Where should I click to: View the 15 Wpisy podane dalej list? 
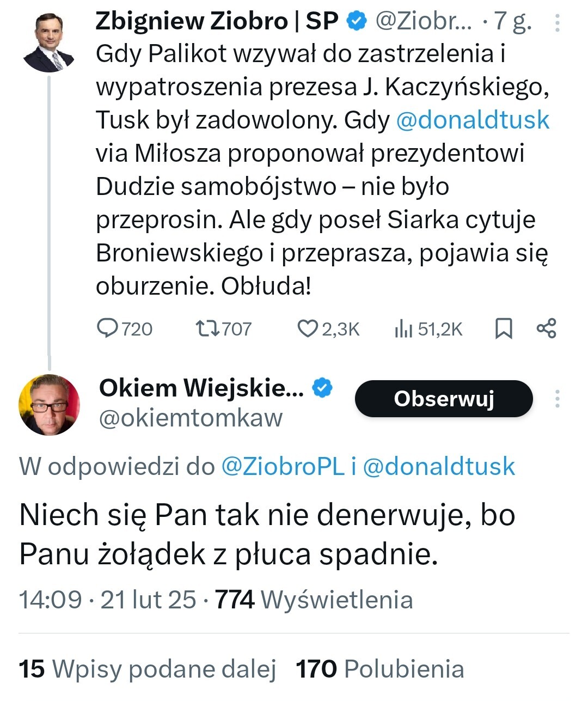coord(148,669)
